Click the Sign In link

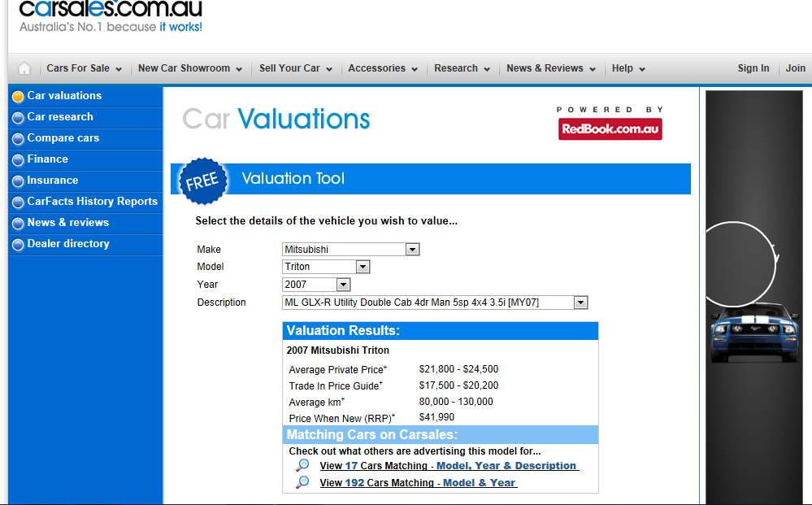click(x=753, y=69)
